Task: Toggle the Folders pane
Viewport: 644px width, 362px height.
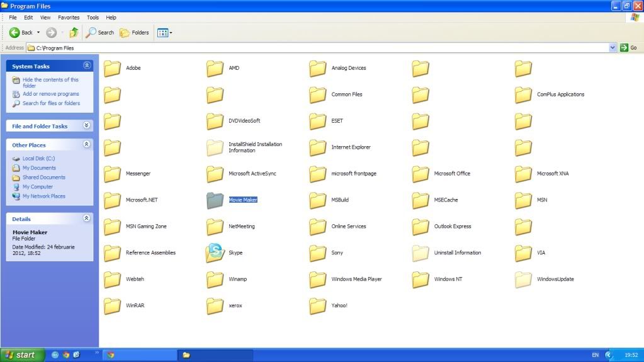Action: click(x=134, y=33)
